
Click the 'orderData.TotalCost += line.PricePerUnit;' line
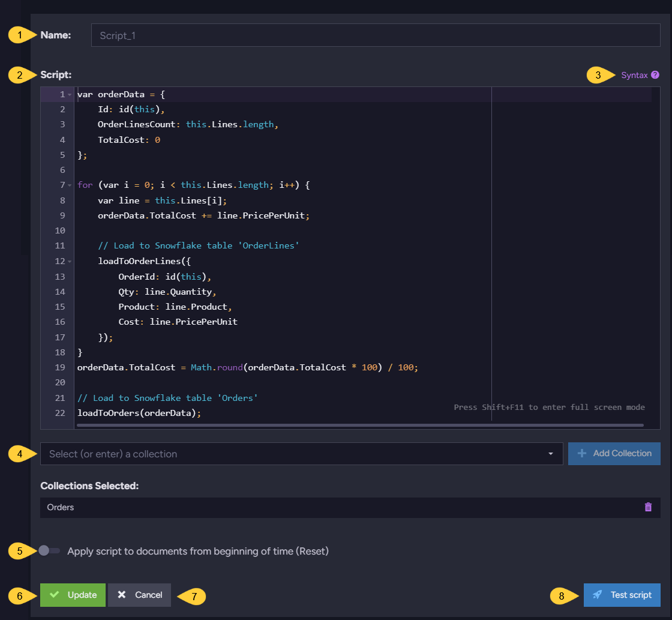point(203,215)
